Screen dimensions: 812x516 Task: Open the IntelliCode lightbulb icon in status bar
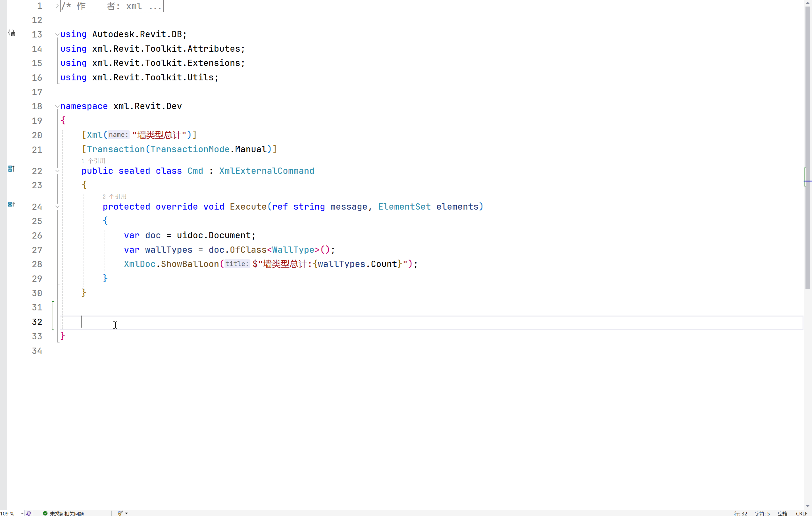(29, 513)
